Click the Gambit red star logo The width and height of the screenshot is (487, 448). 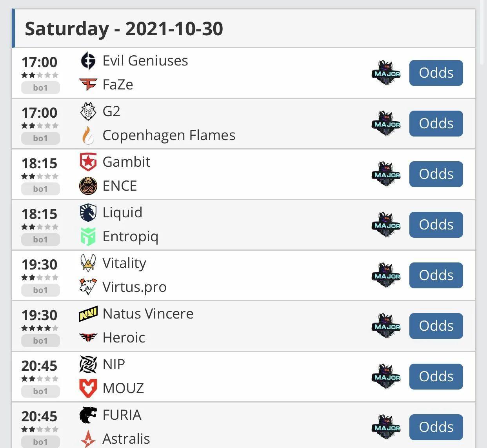pos(88,162)
